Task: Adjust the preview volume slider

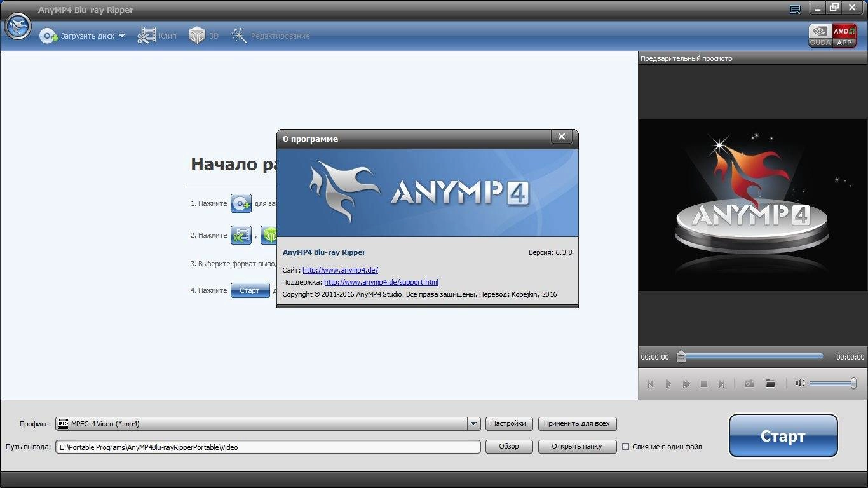Action: 833,383
